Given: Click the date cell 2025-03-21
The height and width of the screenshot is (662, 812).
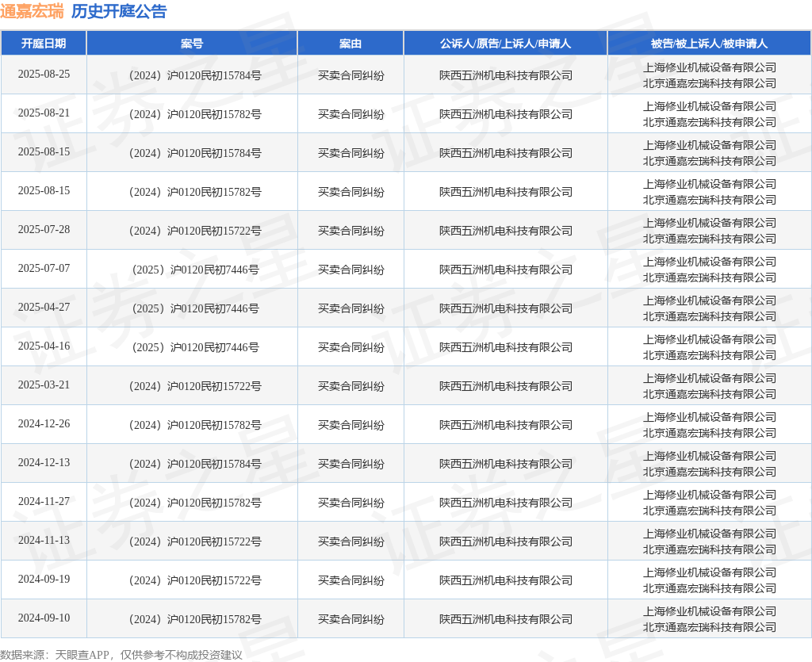Looking at the screenshot, I should click(x=44, y=385).
